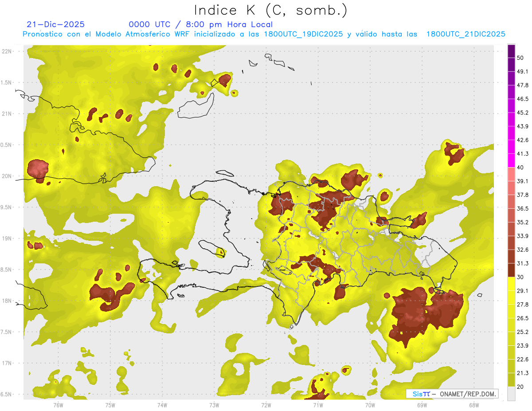The width and height of the screenshot is (532, 411).
Task: Click the '42.6' color scale label
Action: point(522,140)
